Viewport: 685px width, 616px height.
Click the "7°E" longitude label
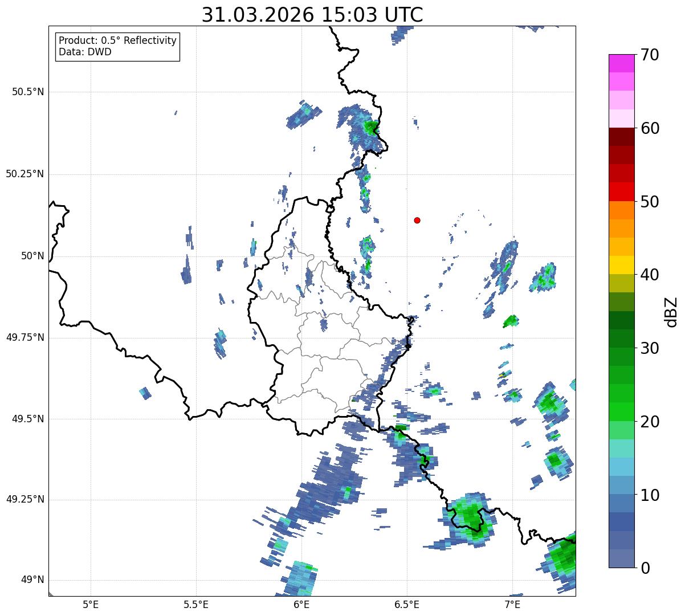click(513, 604)
